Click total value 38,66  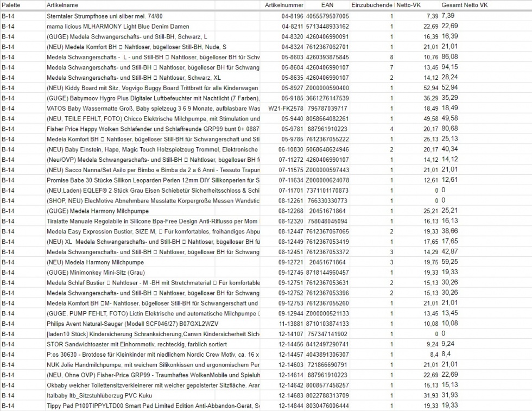[449, 231]
